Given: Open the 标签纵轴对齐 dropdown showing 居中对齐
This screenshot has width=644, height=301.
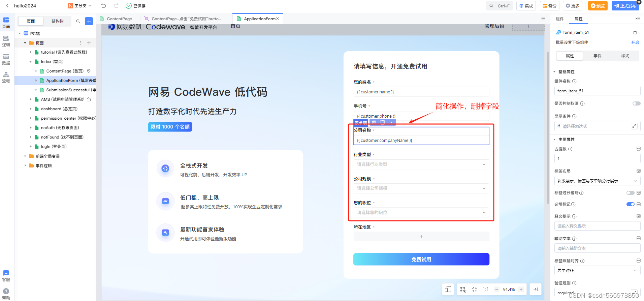Looking at the screenshot, I should [x=597, y=270].
